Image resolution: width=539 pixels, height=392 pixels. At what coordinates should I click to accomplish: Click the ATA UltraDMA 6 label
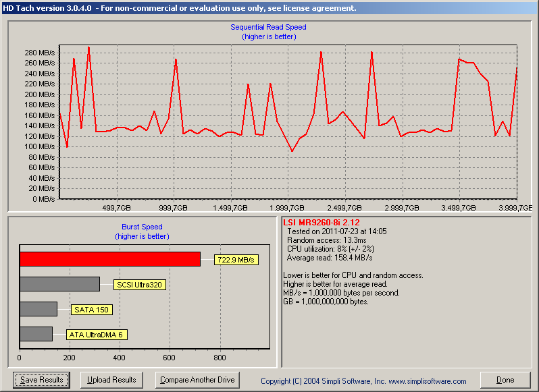pyautogui.click(x=96, y=335)
